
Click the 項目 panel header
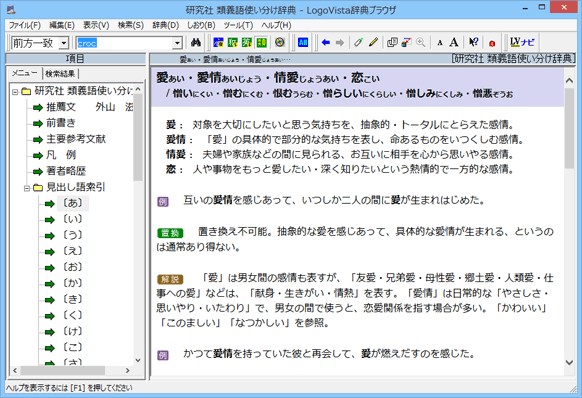tap(75, 59)
